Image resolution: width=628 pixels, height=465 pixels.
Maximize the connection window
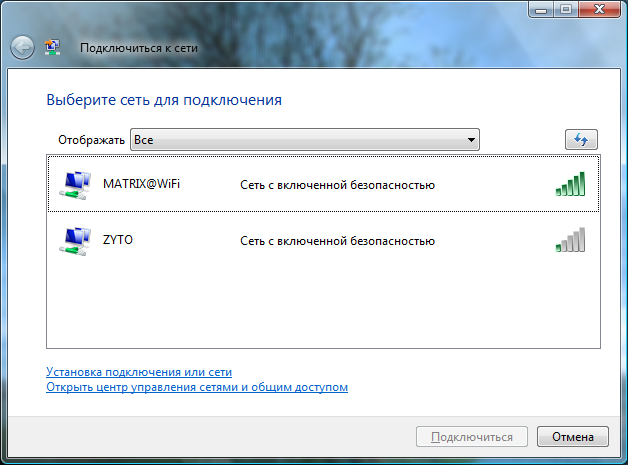(x=566, y=10)
